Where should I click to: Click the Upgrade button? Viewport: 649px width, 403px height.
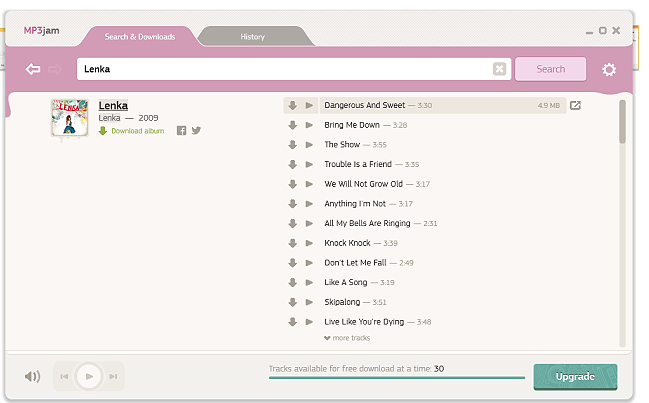[575, 377]
